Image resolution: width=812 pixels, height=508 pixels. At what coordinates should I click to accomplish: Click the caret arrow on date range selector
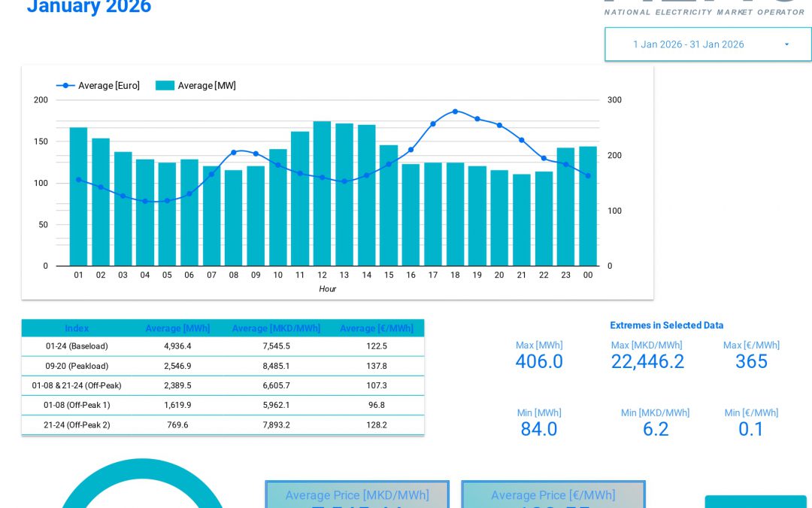coord(787,44)
